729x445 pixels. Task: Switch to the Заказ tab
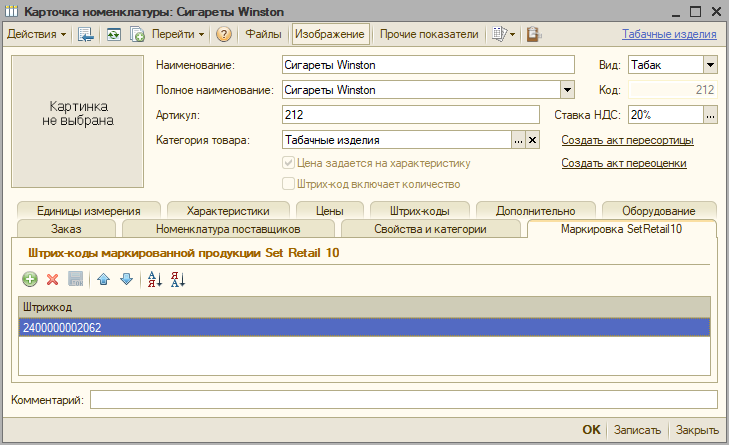click(66, 229)
